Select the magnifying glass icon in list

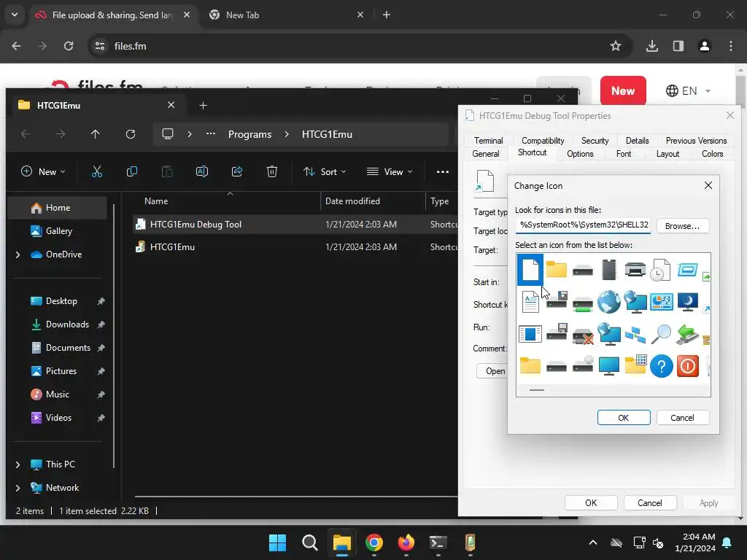(661, 334)
